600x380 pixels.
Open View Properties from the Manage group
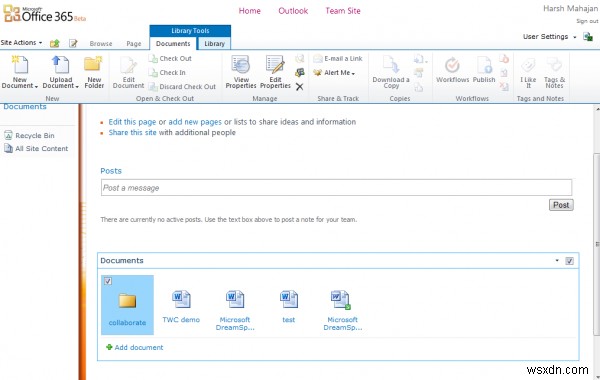click(x=241, y=72)
